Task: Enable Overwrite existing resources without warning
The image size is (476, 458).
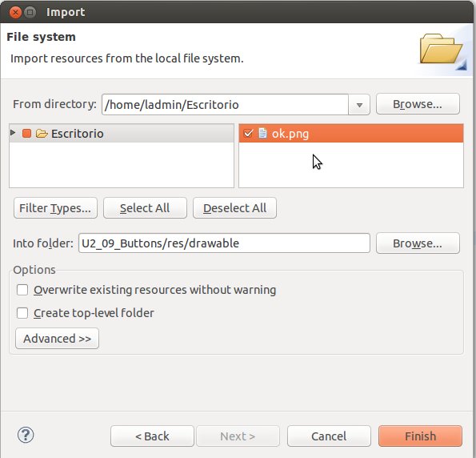Action: (x=22, y=290)
